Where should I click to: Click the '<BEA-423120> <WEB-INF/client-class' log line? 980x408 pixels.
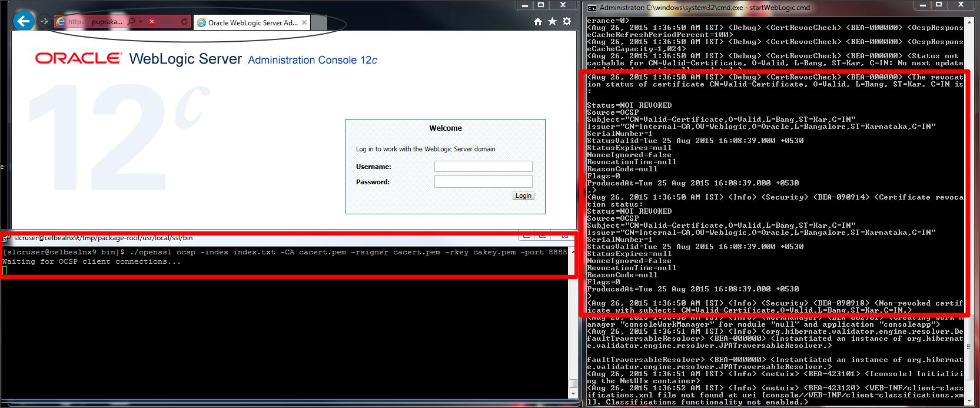pyautogui.click(x=775, y=388)
